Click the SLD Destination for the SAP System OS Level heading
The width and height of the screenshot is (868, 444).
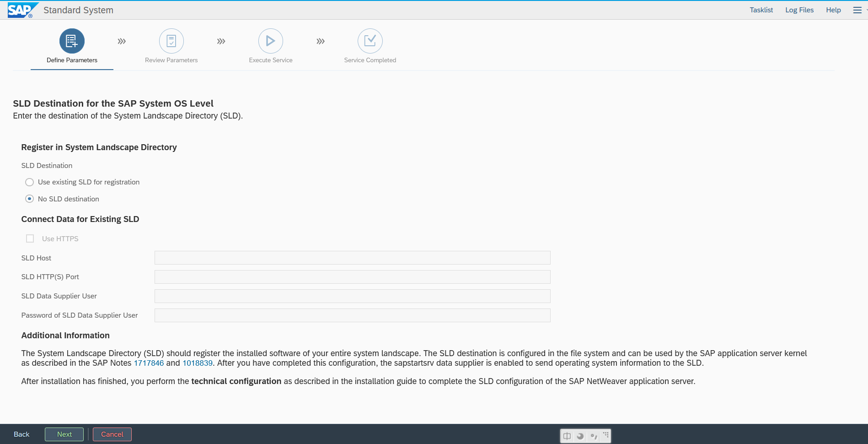113,103
